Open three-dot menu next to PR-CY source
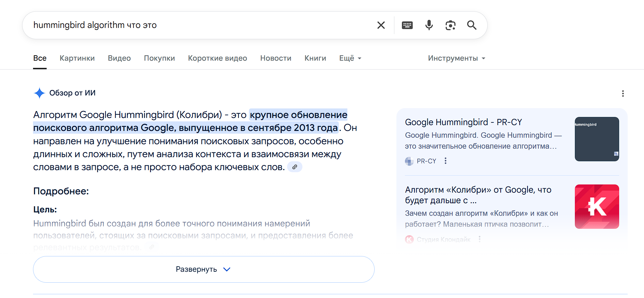 [x=445, y=161]
